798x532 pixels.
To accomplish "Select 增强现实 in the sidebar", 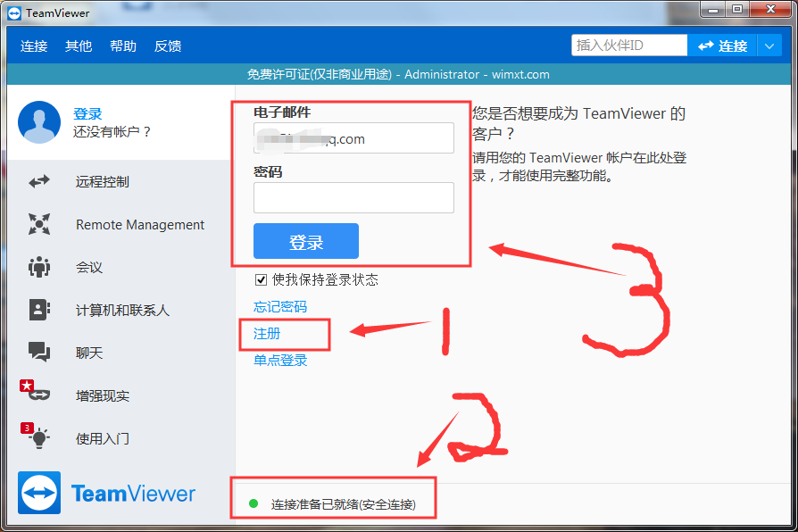I will pos(103,395).
